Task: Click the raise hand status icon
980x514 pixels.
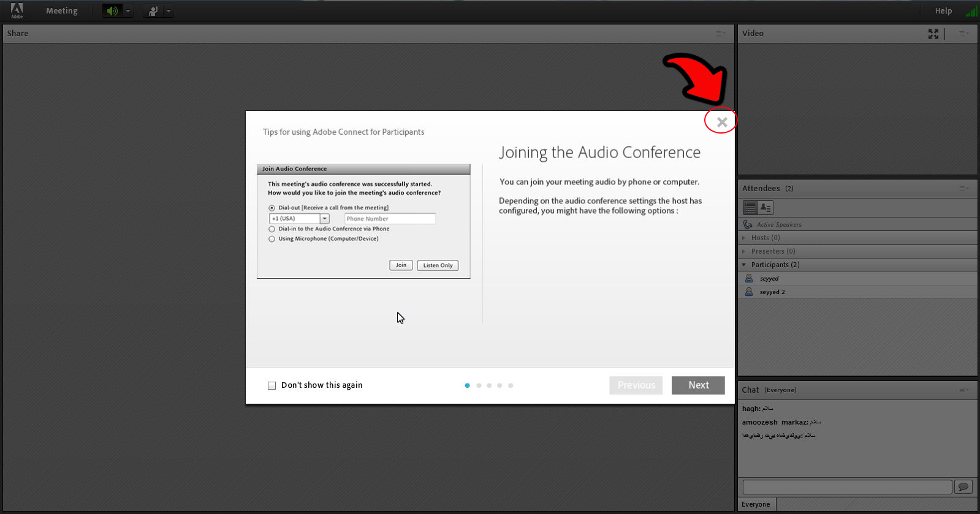Action: point(153,11)
